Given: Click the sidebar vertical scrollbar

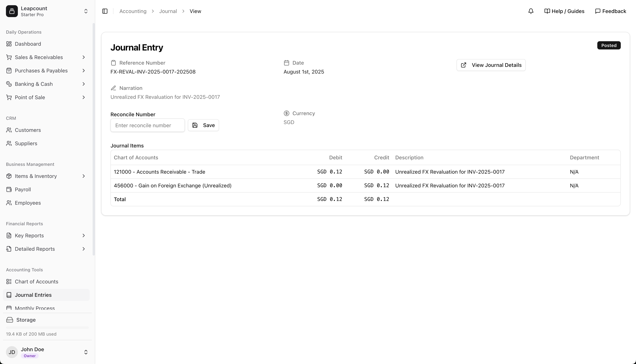Looking at the screenshot, I should tap(94, 139).
